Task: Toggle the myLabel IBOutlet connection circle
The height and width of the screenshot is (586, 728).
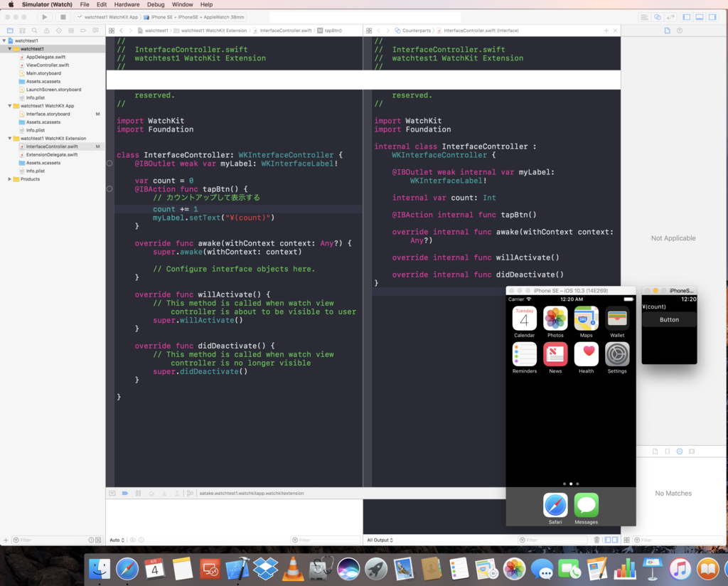Action: point(109,164)
